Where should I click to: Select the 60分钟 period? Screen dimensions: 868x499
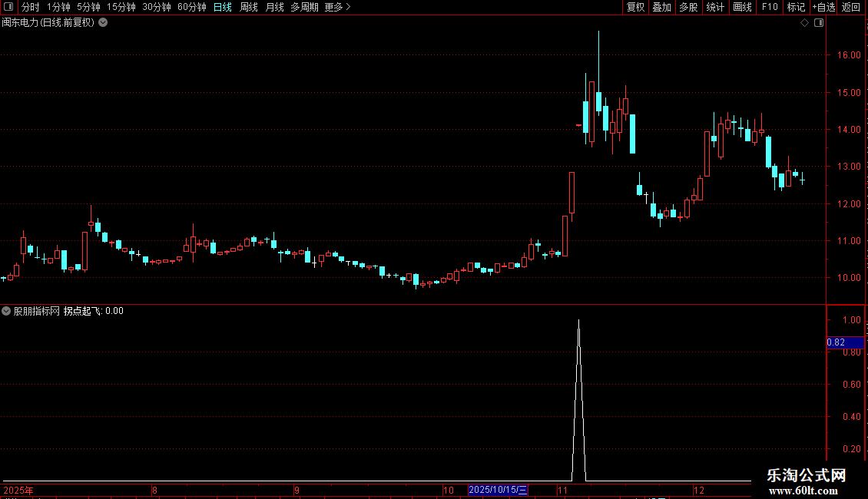(192, 7)
